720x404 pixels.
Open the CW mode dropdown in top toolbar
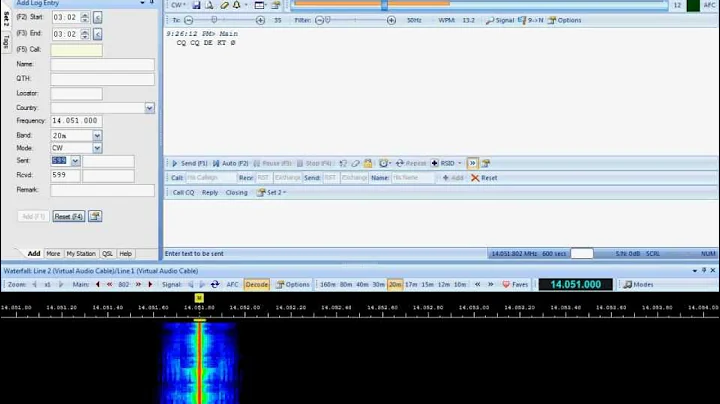(178, 5)
